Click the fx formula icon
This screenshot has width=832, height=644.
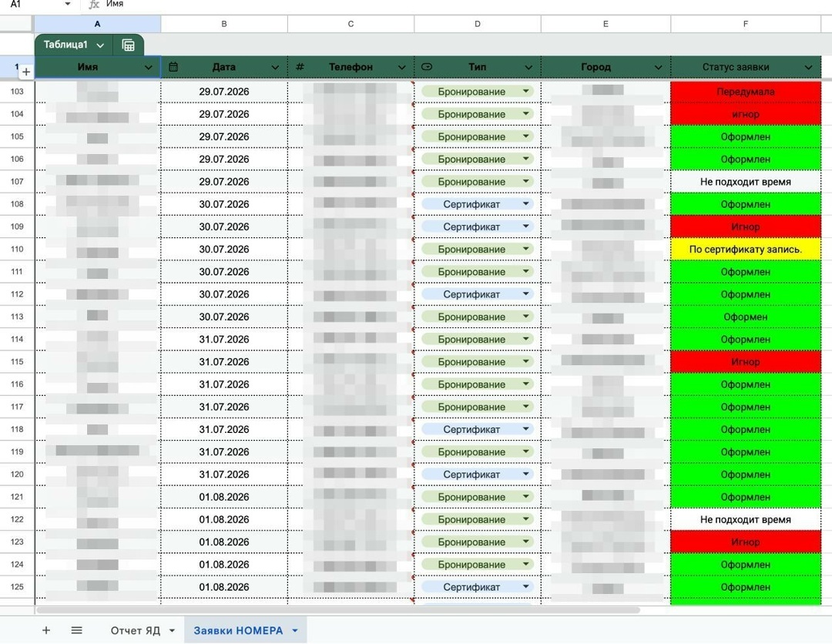[94, 5]
